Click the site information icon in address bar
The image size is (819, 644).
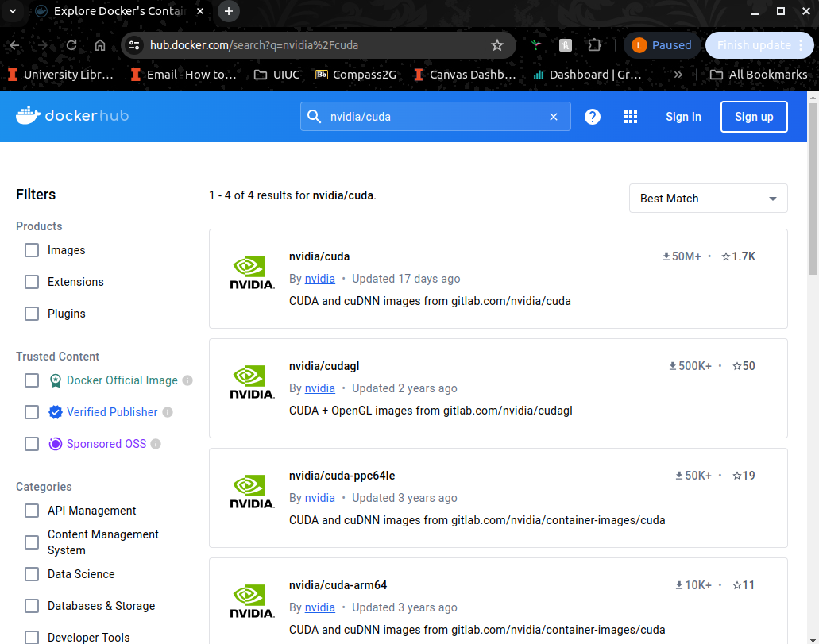pyautogui.click(x=134, y=45)
